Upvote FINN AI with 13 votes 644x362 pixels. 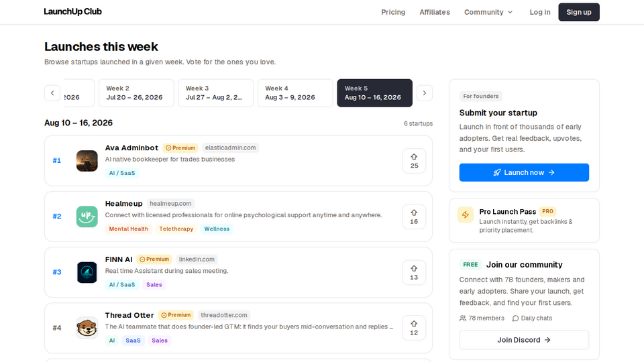point(414,273)
